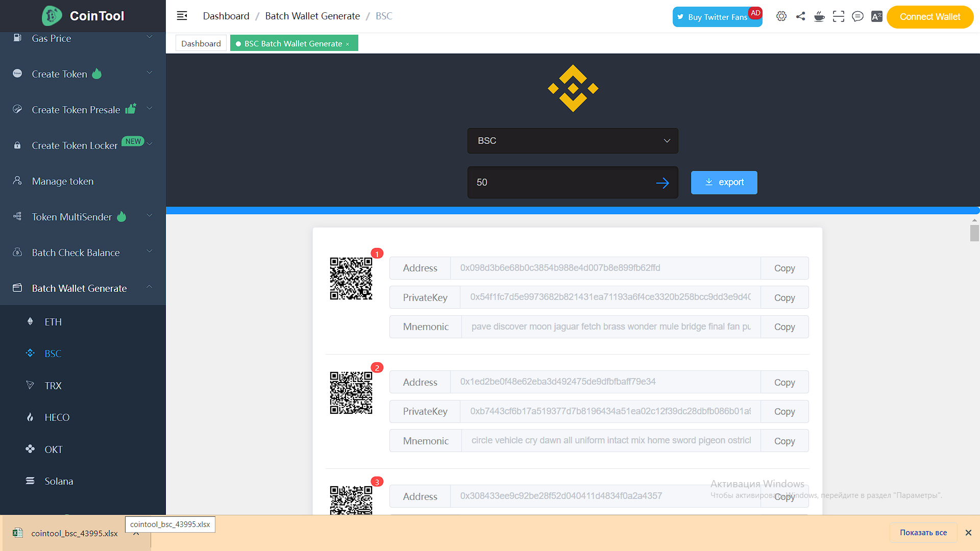The image size is (980, 551).
Task: Click the wallet list scrollbar thumb
Action: click(x=974, y=233)
